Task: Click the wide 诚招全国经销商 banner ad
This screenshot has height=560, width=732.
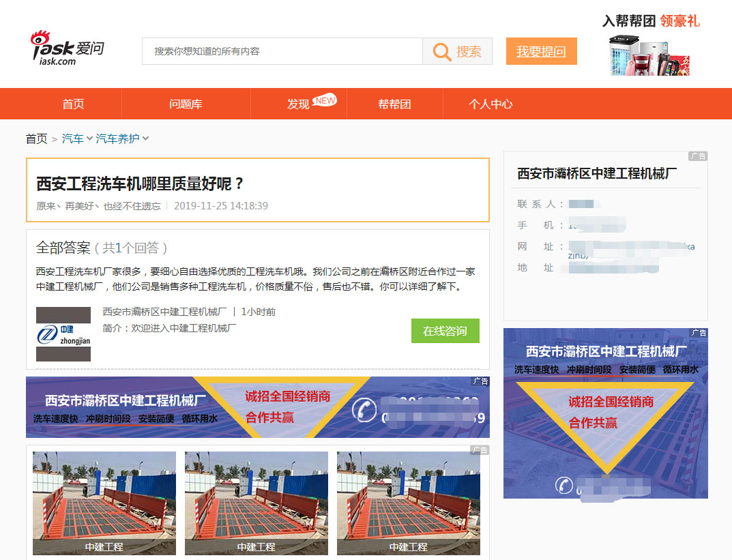Action: (258, 407)
